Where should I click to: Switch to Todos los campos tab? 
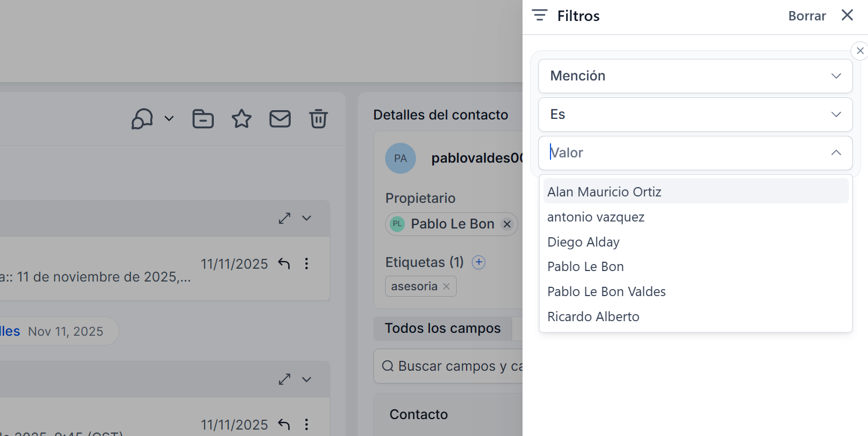442,329
